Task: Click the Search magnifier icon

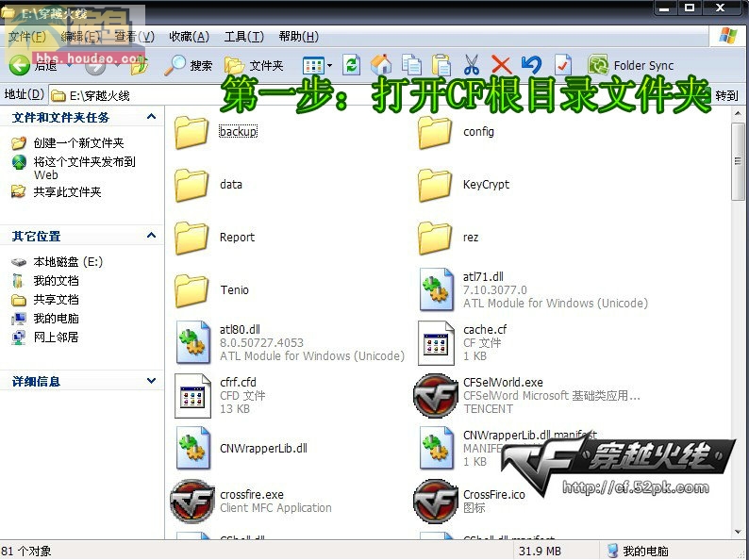Action: (x=175, y=65)
